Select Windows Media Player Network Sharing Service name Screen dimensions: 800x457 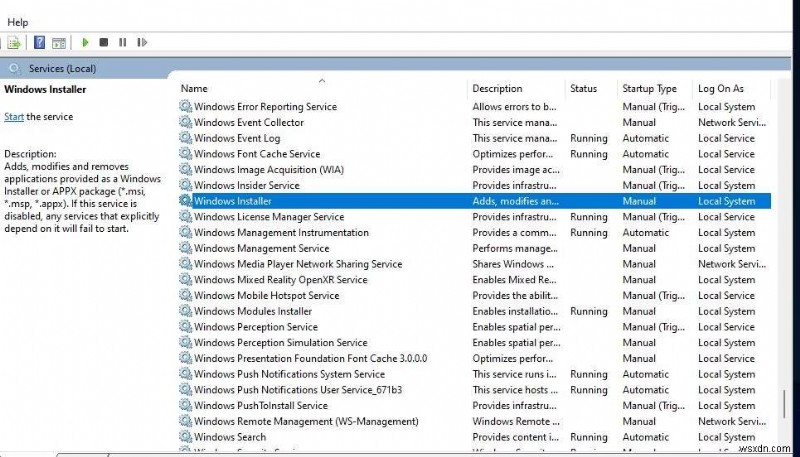tap(298, 264)
